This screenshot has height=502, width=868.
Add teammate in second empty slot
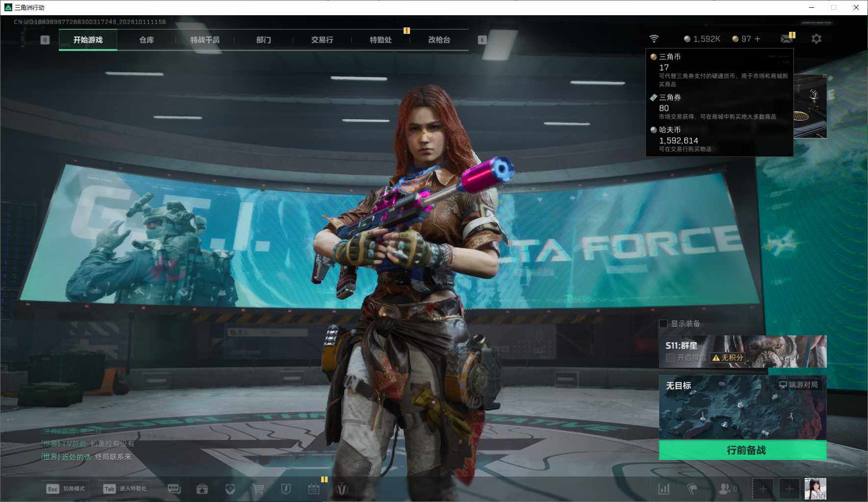[789, 489]
